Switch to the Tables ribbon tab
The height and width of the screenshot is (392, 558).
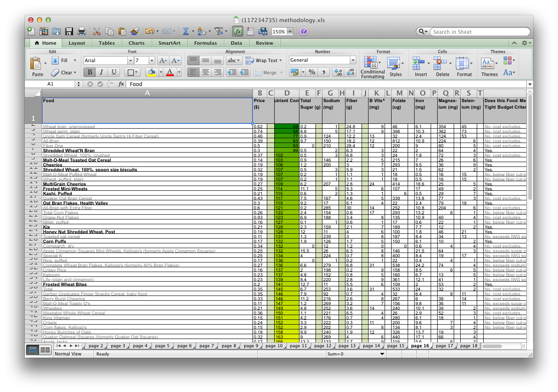(106, 43)
